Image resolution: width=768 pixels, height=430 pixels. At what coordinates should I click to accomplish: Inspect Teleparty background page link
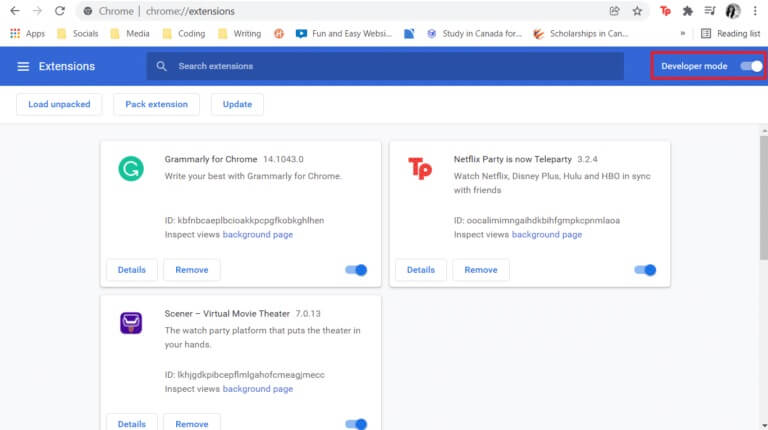[x=547, y=235]
